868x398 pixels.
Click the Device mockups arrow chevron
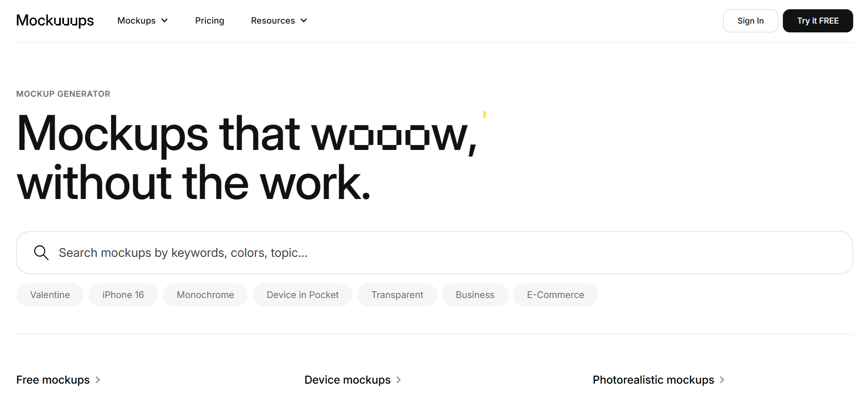point(398,380)
